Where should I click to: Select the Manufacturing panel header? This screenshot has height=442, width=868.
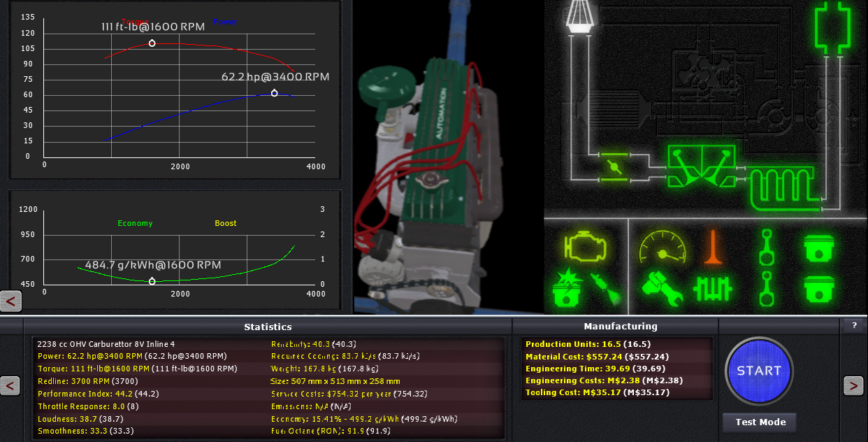click(620, 326)
